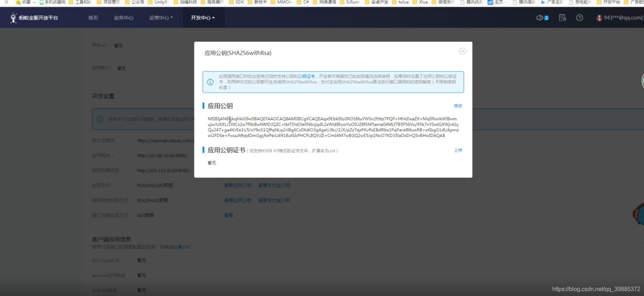
Task: Click the 暂无 value next to android应用包名
Action: (x=142, y=275)
